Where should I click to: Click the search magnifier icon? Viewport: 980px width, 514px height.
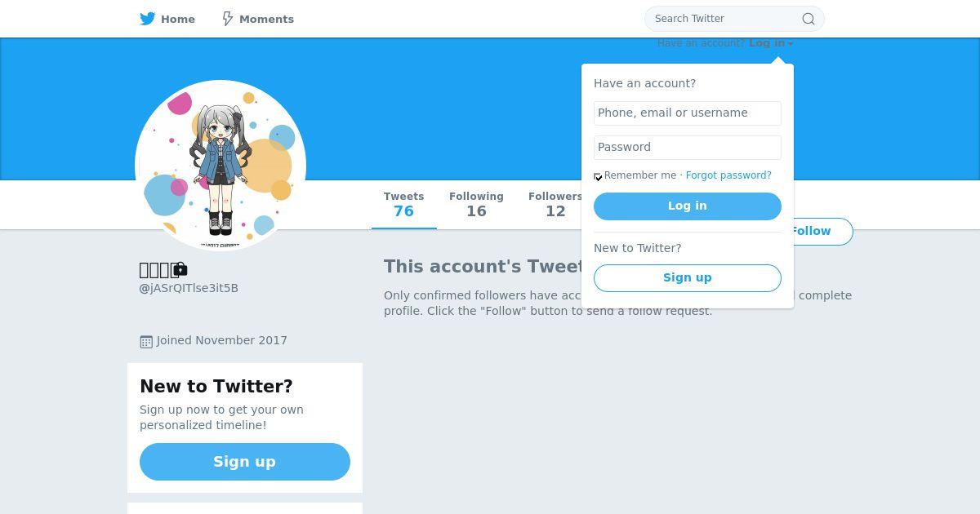point(808,19)
